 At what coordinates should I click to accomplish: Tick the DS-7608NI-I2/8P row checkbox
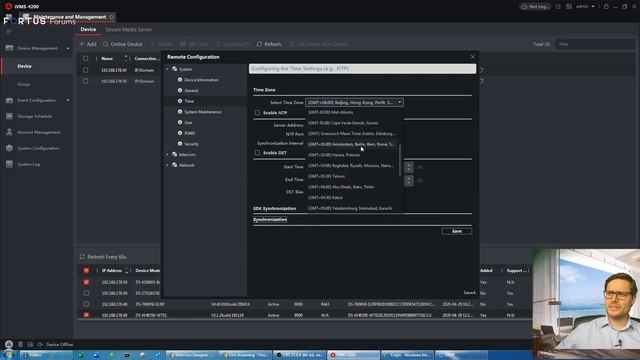pyautogui.click(x=86, y=304)
